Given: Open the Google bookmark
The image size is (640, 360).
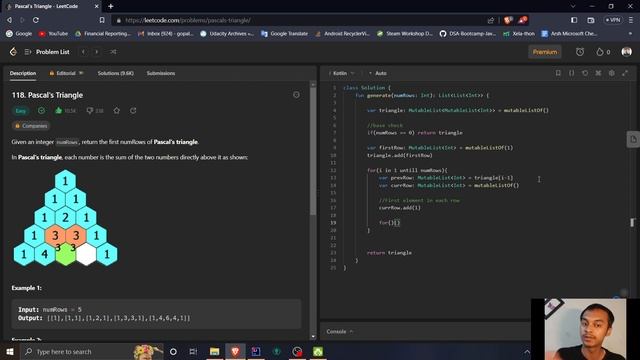Looking at the screenshot, I should click(x=19, y=33).
